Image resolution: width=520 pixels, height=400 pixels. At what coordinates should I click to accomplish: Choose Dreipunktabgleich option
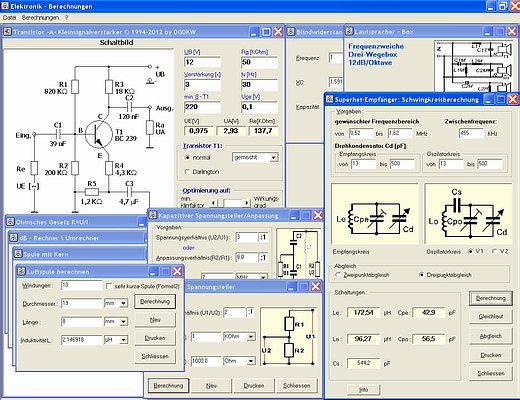(x=421, y=275)
